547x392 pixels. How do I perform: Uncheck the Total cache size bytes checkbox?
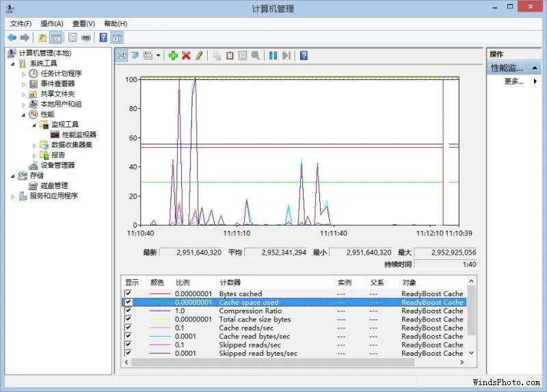[x=128, y=319]
